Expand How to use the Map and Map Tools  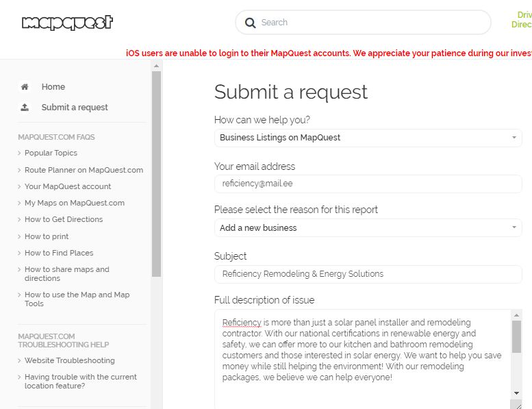pos(77,299)
